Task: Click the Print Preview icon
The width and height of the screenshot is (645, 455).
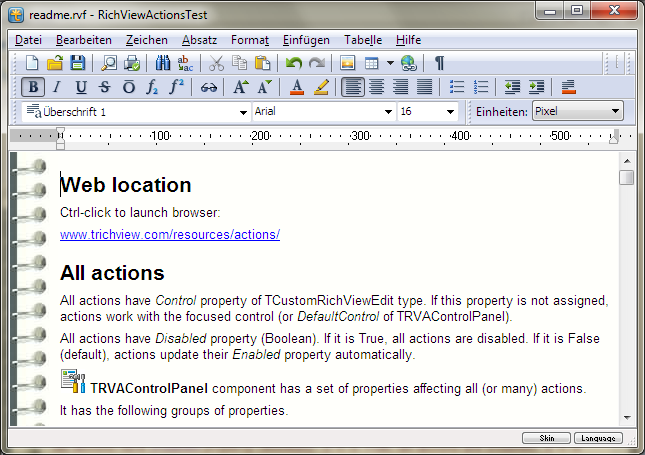Action: (109, 63)
